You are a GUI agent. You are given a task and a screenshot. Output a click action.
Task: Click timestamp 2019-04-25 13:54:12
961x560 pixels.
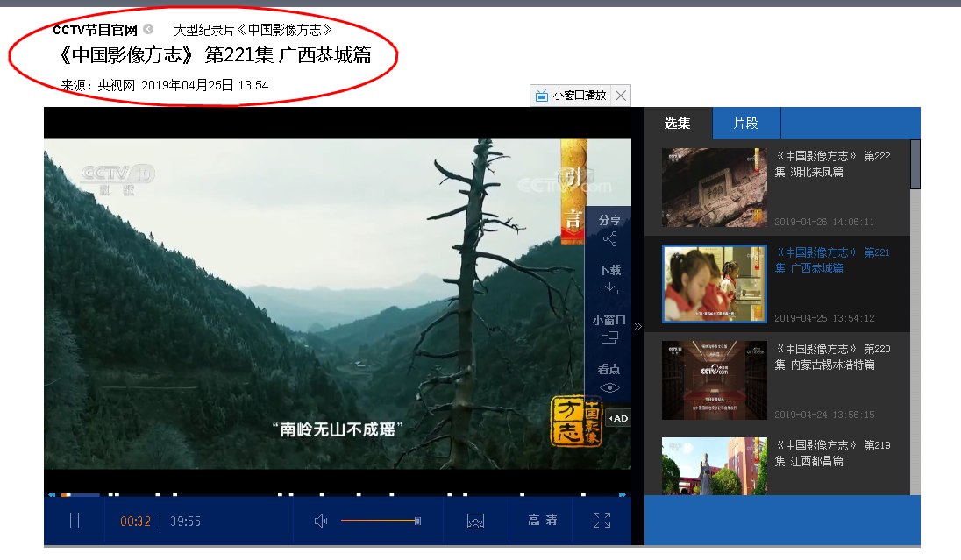point(823,318)
